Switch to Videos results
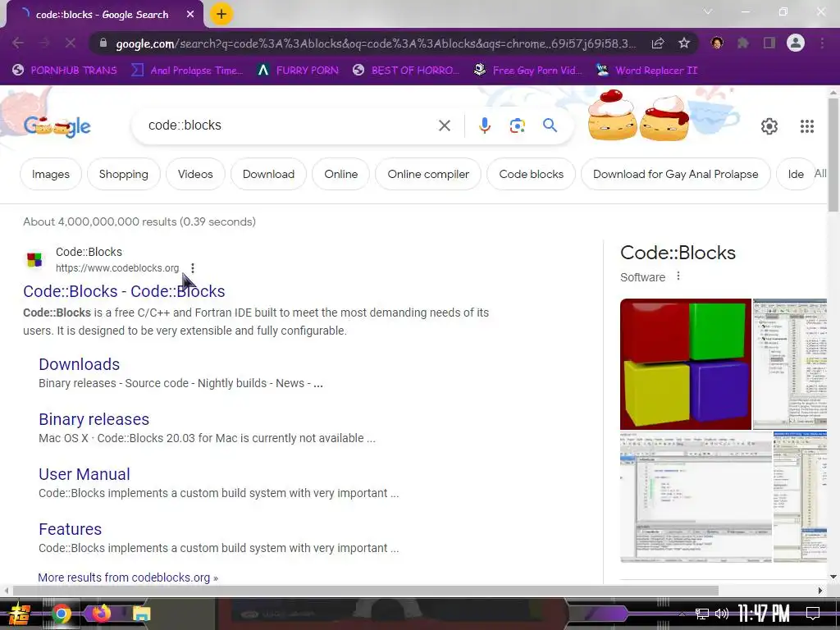This screenshot has height=630, width=840. [x=195, y=174]
